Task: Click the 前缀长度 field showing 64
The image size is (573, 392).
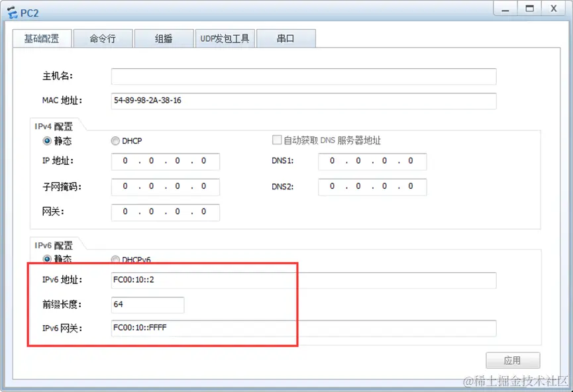Action: [148, 305]
